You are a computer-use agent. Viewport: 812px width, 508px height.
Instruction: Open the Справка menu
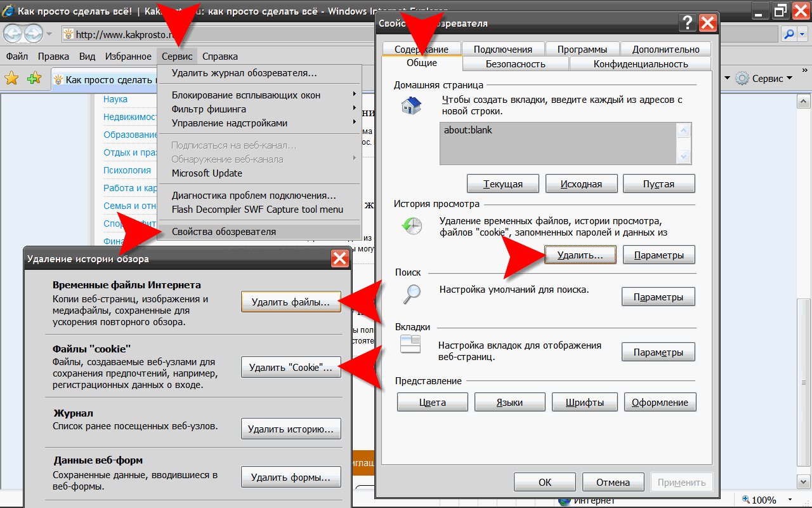coord(220,57)
